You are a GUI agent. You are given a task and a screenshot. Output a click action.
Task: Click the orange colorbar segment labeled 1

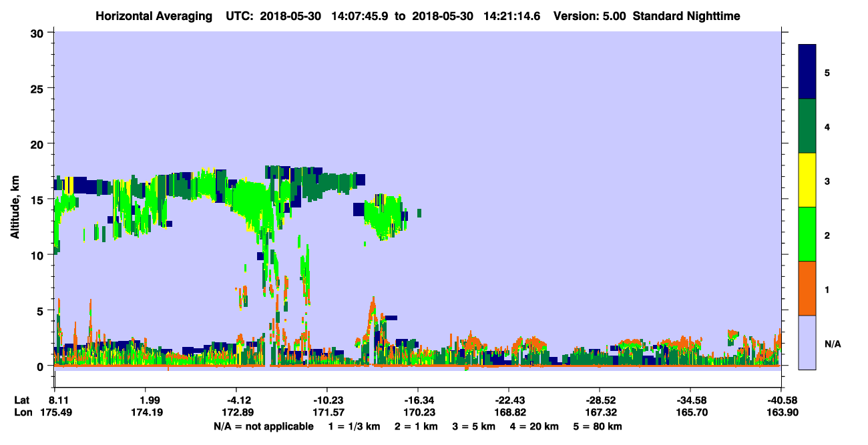[807, 288]
